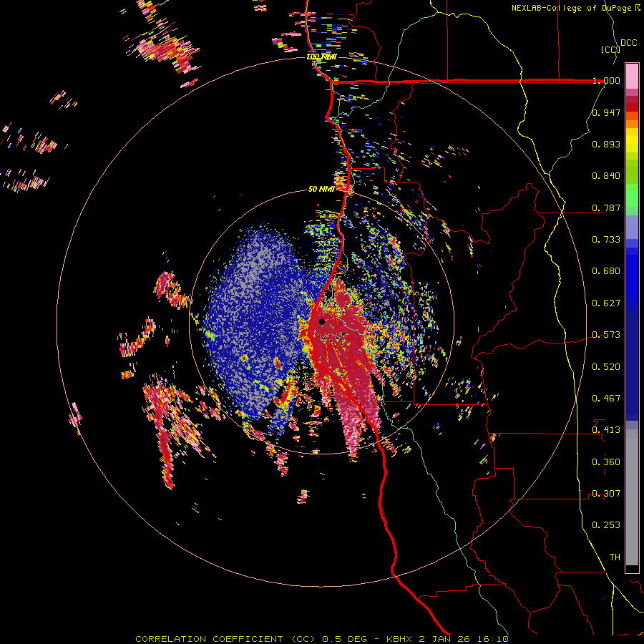Click the [CC] unit label
This screenshot has height=644, width=644.
610,49
